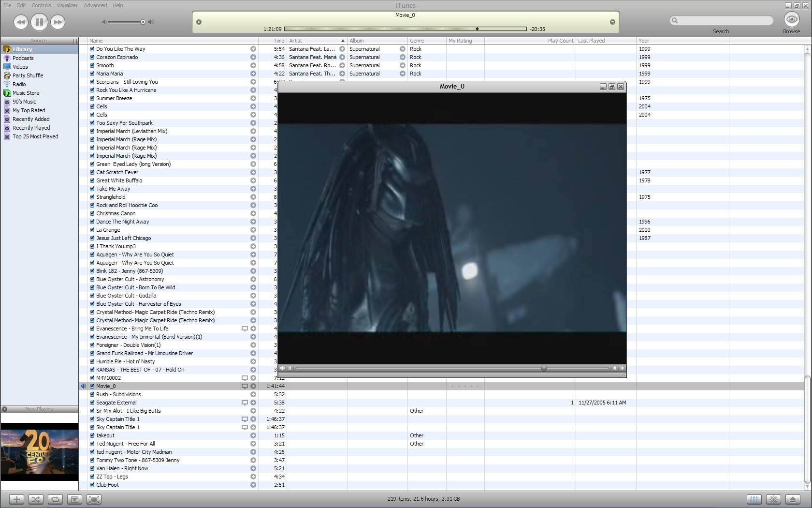Uncheck the Movie_0 checkbox
This screenshot has width=812, height=508.
click(92, 386)
